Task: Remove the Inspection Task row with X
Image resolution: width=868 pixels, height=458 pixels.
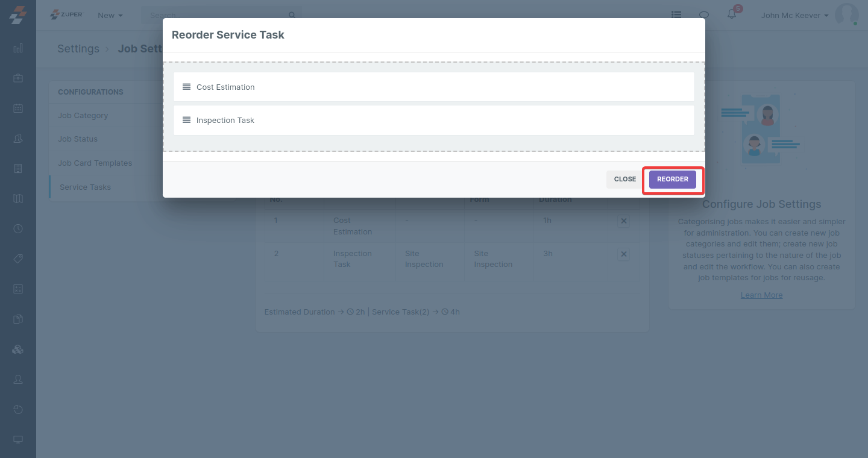Action: click(623, 254)
